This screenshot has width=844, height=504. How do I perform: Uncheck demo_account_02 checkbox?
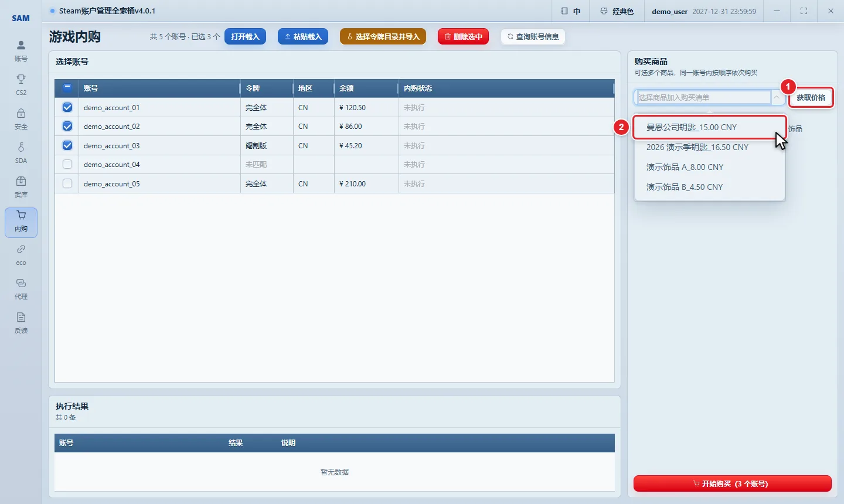coord(67,126)
